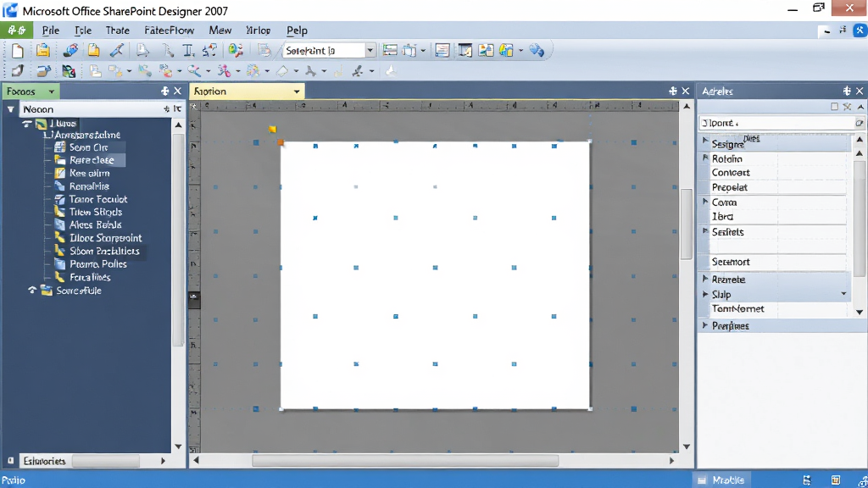Click the last status bar icon at right end
This screenshot has height=488, width=868.
click(862, 480)
